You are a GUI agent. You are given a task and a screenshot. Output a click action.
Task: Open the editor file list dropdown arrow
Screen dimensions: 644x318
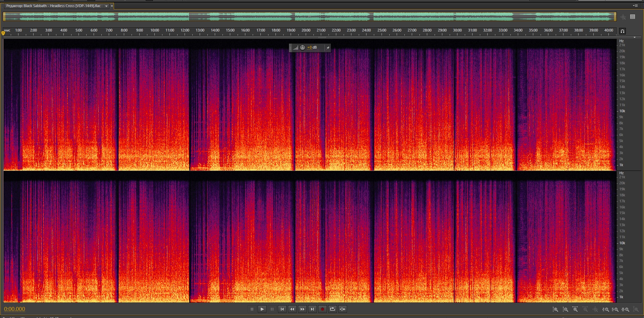click(106, 6)
